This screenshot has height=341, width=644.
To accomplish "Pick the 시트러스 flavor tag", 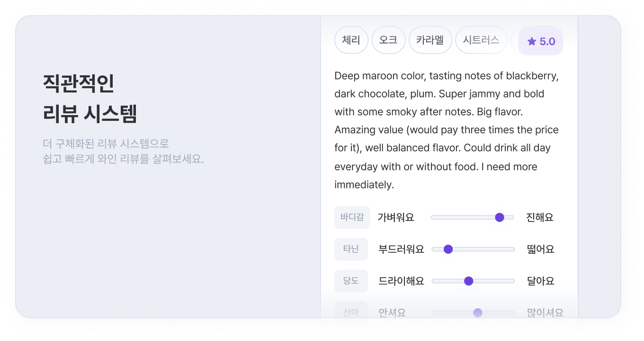I will 481,40.
